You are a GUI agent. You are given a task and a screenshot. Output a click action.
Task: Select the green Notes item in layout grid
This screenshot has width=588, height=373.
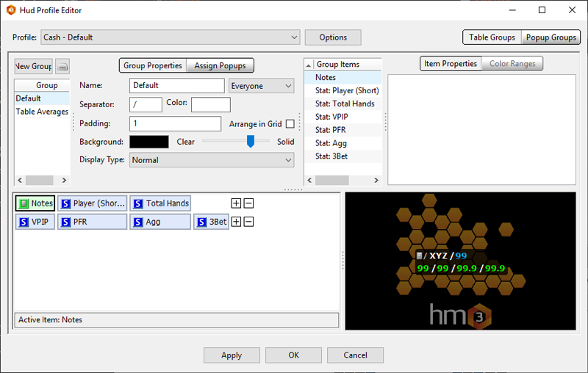(35, 203)
